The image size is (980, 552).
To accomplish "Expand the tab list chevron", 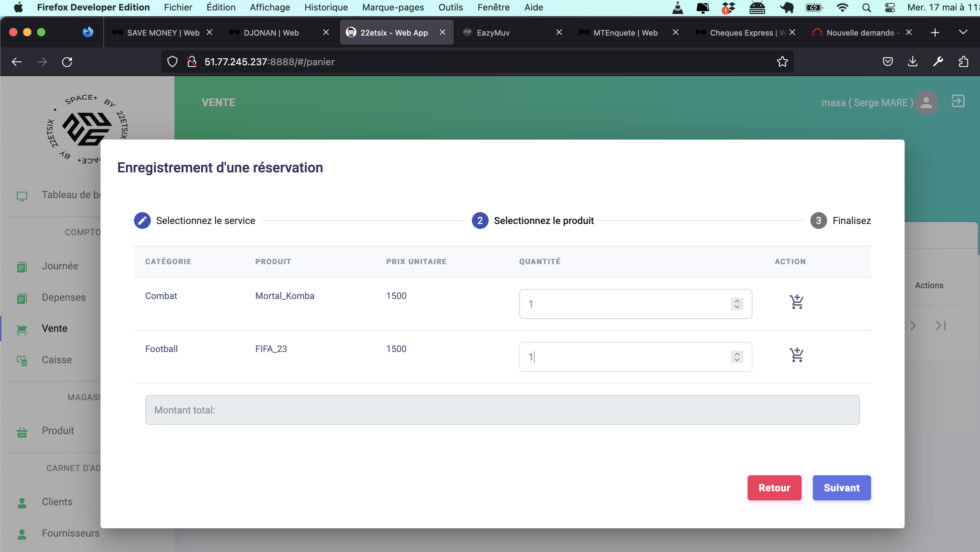I will 963,32.
